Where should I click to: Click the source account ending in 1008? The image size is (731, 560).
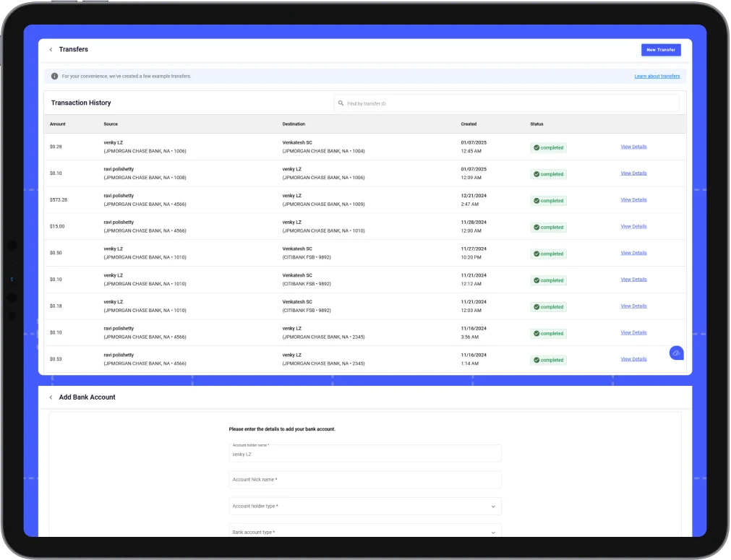coord(145,173)
